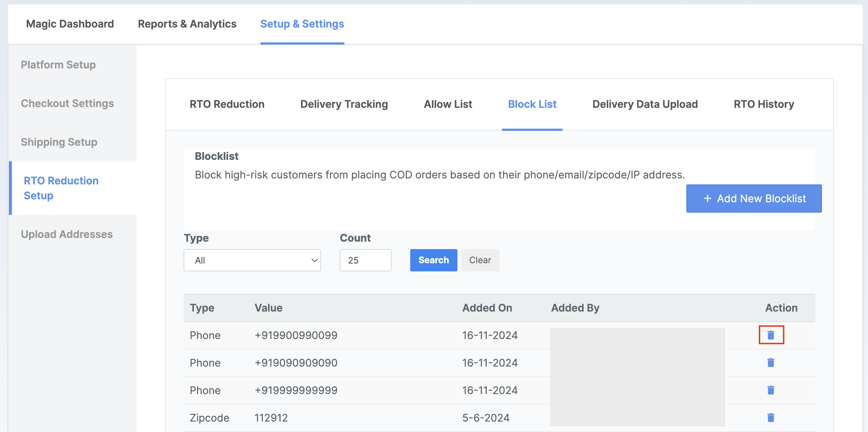
Task: Click the Value column header
Action: [268, 308]
